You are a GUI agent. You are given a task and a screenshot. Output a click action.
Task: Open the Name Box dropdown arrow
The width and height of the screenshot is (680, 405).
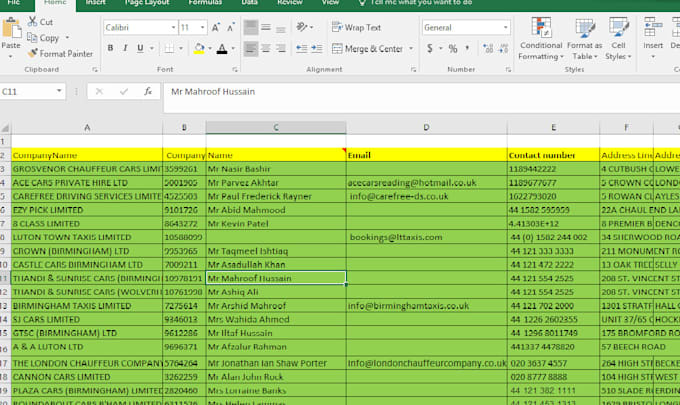(59, 91)
